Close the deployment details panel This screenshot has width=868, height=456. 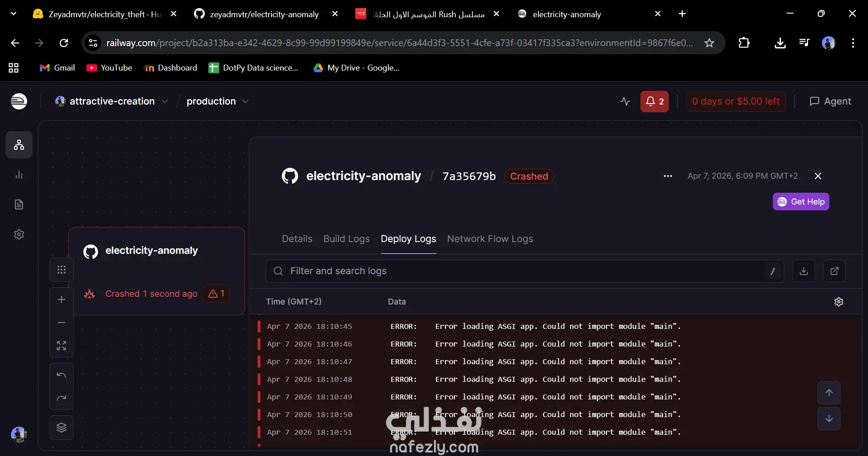point(818,176)
